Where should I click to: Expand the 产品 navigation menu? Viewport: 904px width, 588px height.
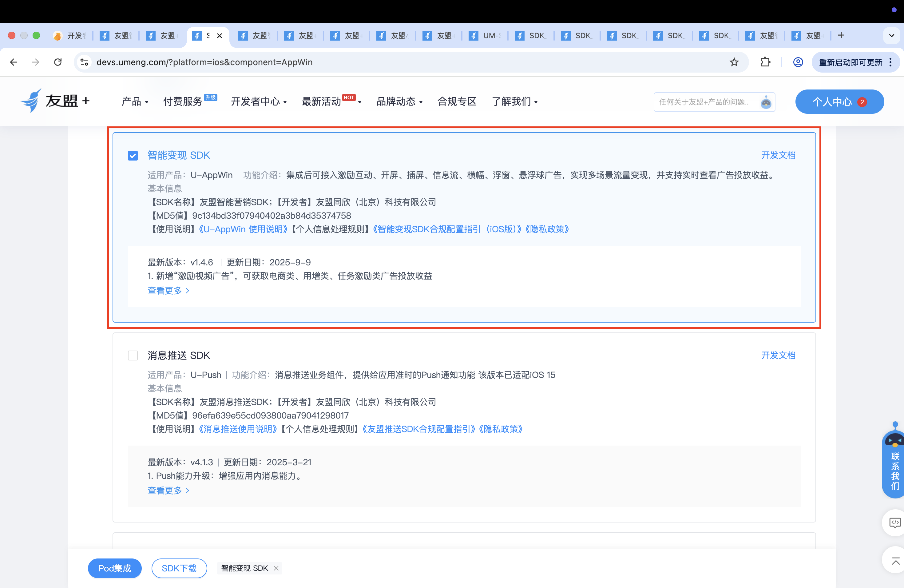(x=135, y=101)
